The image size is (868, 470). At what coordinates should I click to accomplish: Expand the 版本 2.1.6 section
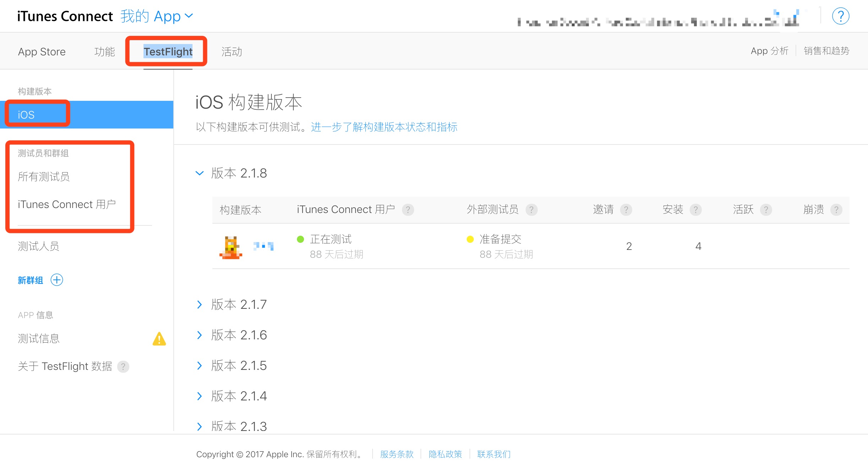(x=200, y=335)
